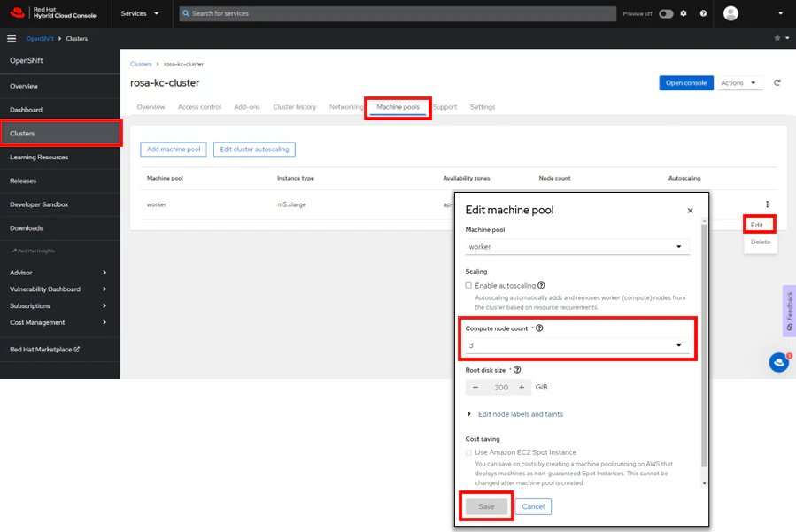
Task: Click the Add machine pool button
Action: pos(174,150)
